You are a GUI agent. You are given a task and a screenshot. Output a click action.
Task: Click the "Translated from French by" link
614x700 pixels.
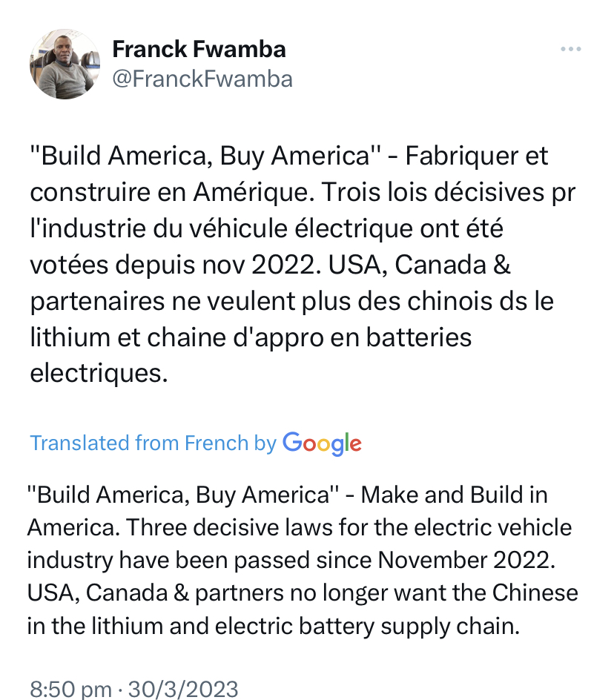pos(153,443)
